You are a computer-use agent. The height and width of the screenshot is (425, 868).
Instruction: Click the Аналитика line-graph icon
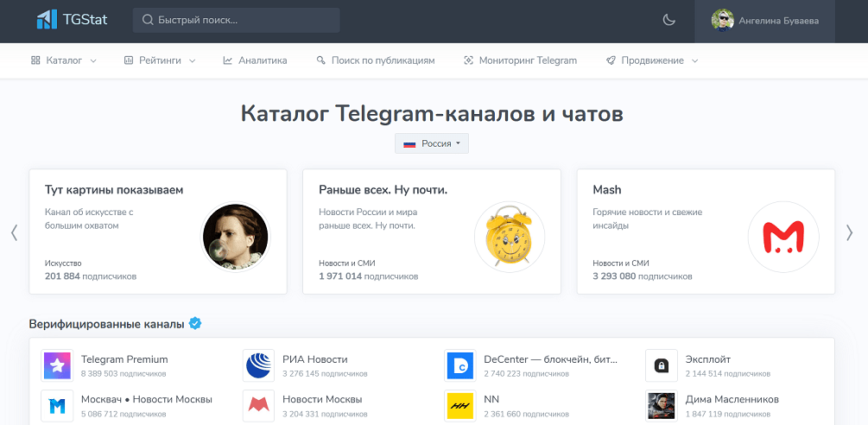227,60
